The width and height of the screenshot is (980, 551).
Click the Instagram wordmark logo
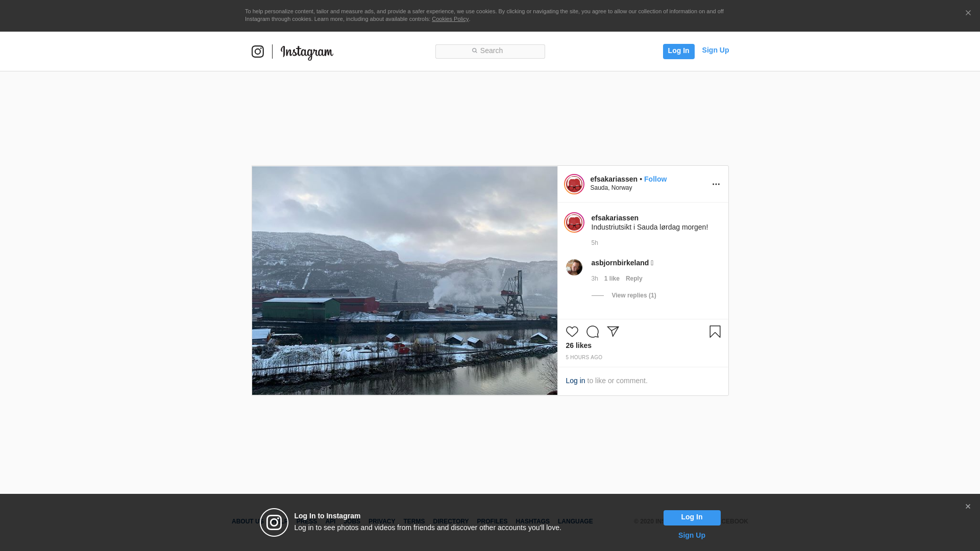(x=307, y=53)
